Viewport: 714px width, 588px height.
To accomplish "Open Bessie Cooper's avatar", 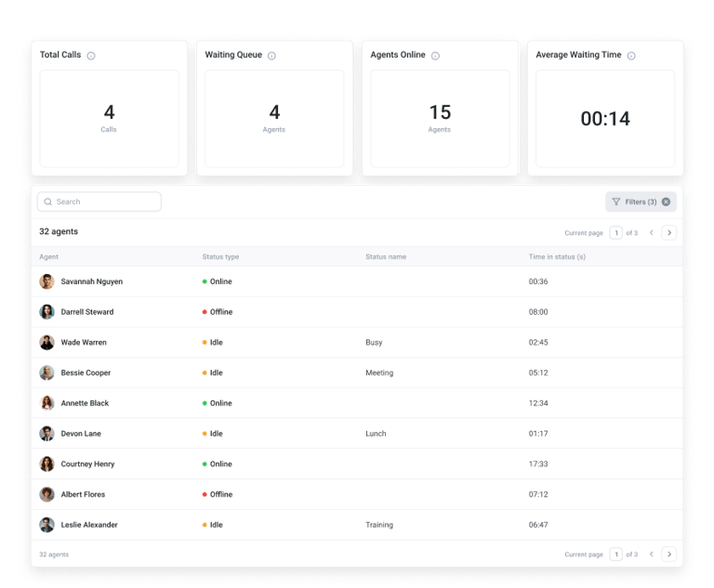I will coord(46,372).
